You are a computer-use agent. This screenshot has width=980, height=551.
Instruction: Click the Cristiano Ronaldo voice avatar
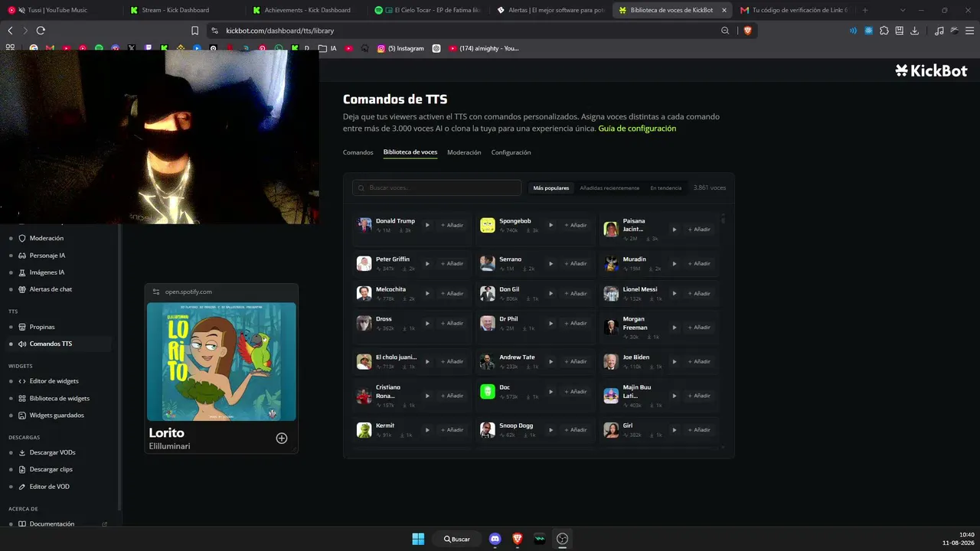pyautogui.click(x=364, y=396)
